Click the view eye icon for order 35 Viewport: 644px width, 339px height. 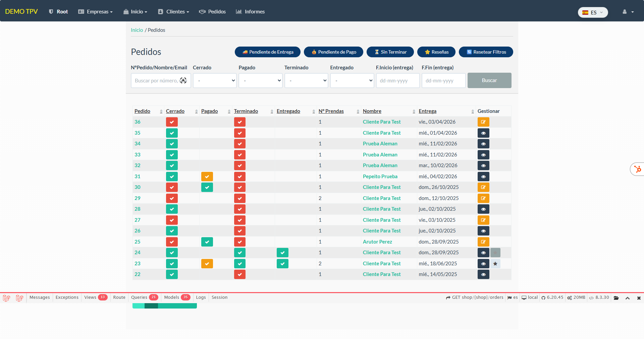click(483, 133)
